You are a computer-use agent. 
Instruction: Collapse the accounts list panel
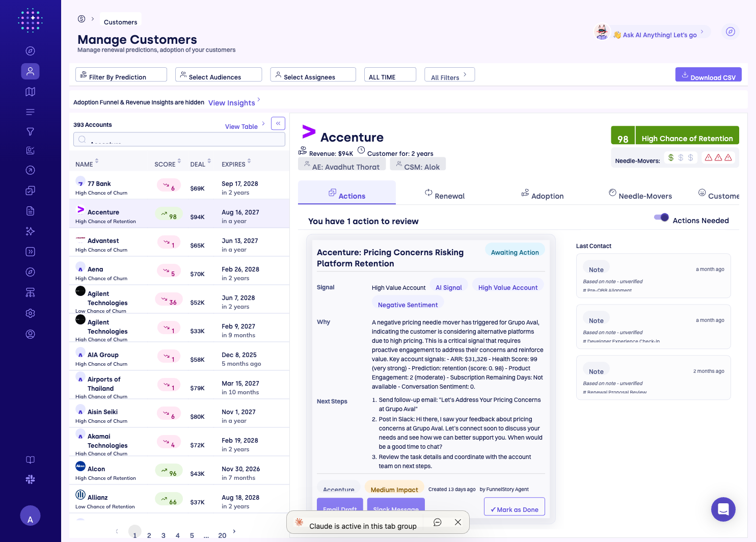[278, 123]
